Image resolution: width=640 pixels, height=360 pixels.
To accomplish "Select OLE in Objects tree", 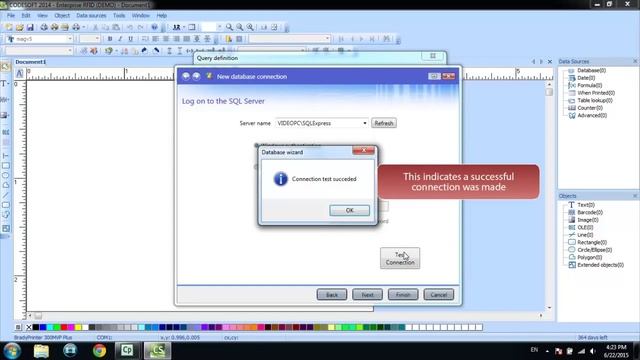I will [x=585, y=227].
